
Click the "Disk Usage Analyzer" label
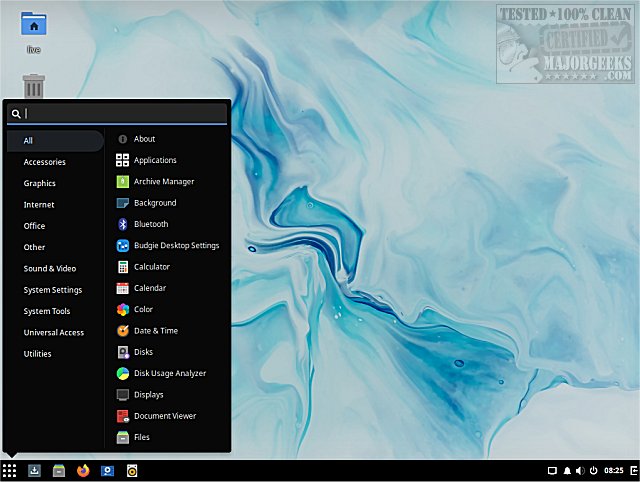tap(170, 373)
